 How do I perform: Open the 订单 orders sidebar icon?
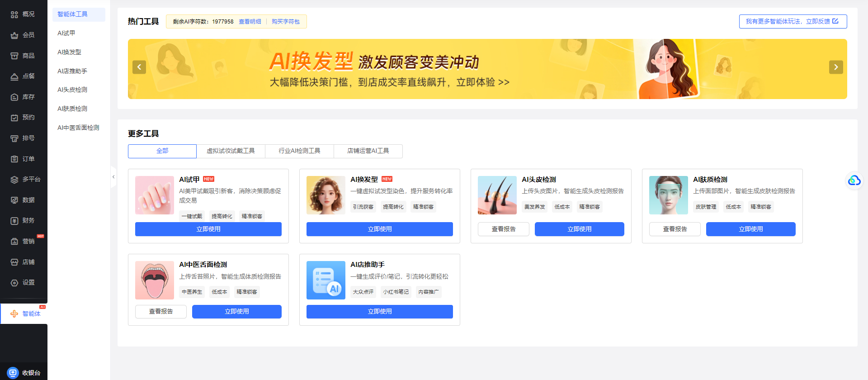click(x=14, y=159)
